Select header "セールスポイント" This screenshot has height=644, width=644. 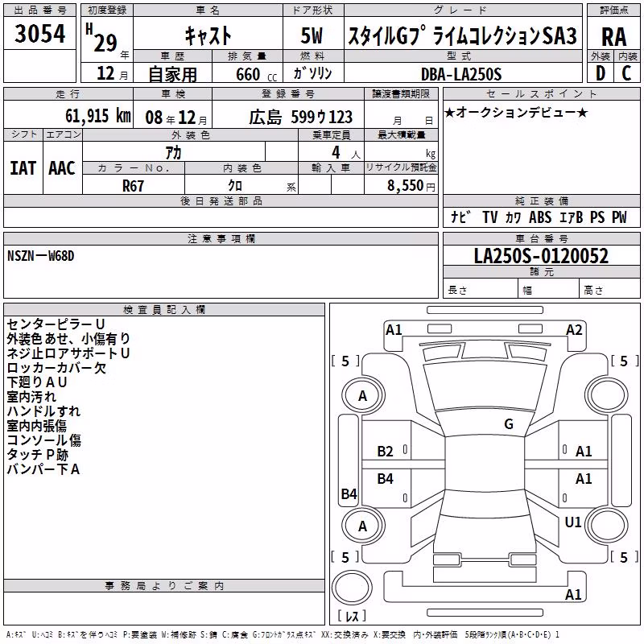pos(541,93)
